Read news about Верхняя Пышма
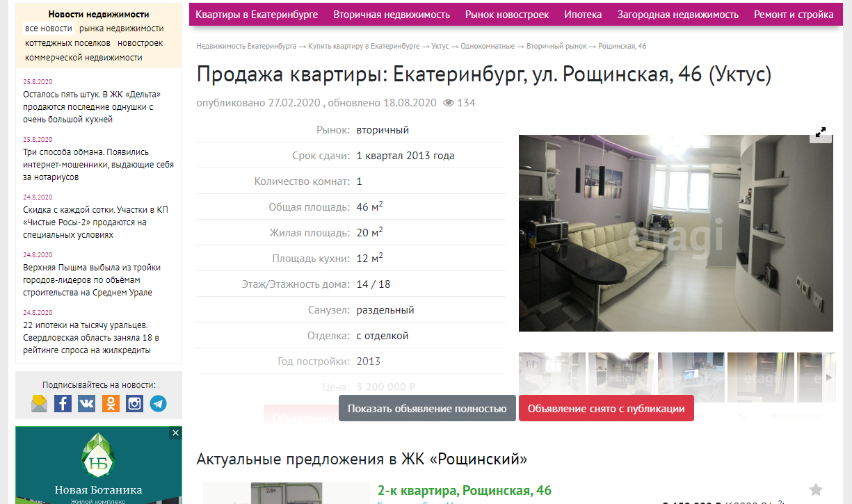This screenshot has width=852, height=504. [91, 280]
